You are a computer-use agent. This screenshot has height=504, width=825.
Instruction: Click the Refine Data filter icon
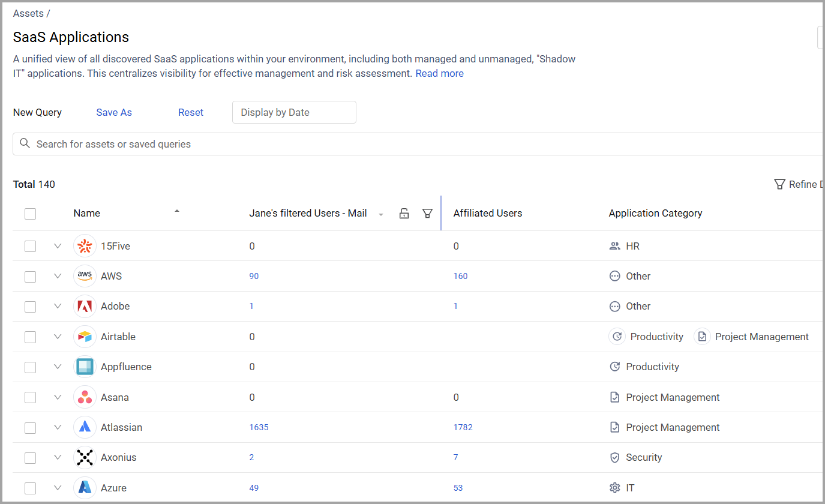[x=779, y=184]
